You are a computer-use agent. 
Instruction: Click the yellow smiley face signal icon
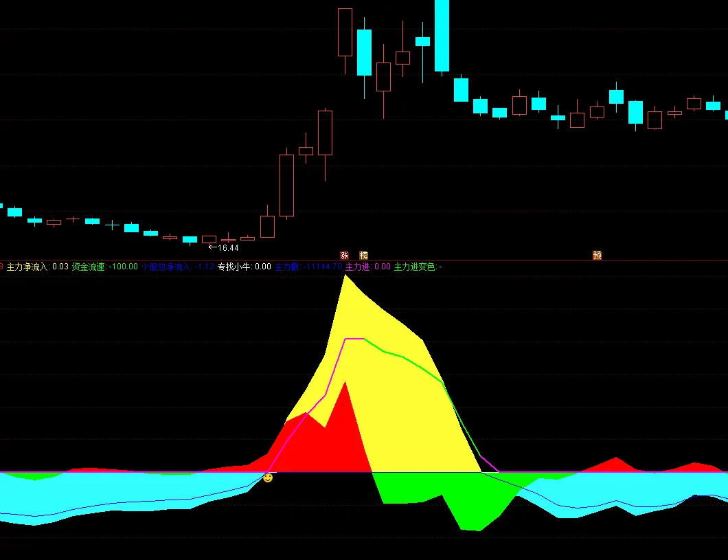coord(268,478)
